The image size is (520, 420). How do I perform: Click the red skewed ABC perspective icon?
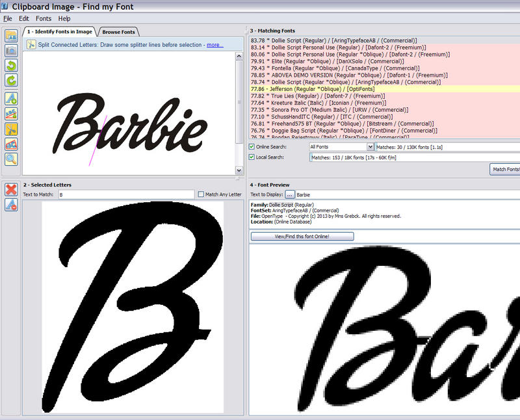[11, 144]
